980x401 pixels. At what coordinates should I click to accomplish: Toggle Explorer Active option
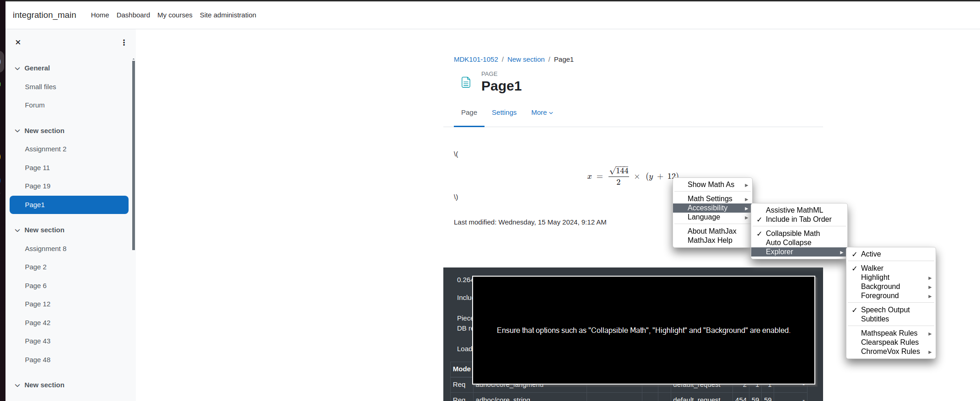(x=891, y=254)
